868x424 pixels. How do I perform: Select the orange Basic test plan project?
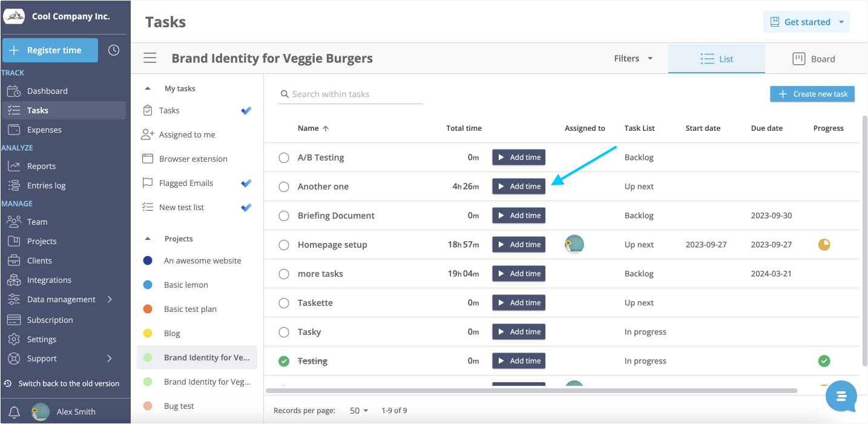pyautogui.click(x=190, y=309)
